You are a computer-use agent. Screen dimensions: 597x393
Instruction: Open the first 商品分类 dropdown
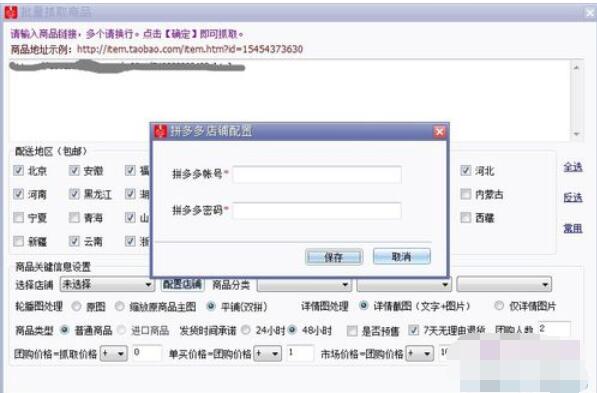[304, 284]
